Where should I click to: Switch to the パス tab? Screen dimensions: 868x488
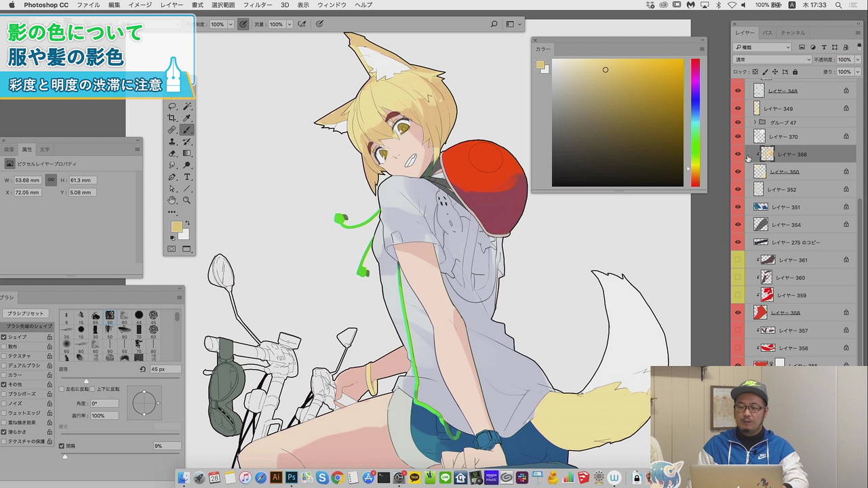tap(768, 33)
